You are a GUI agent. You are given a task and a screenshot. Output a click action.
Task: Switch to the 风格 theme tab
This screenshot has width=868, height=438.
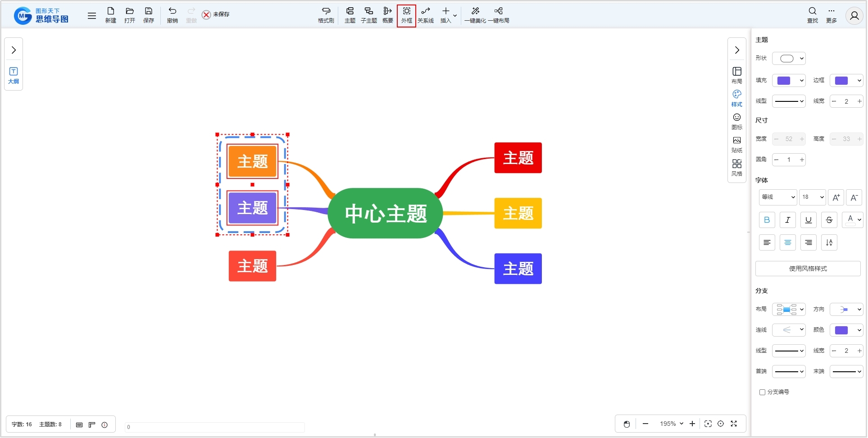(737, 168)
